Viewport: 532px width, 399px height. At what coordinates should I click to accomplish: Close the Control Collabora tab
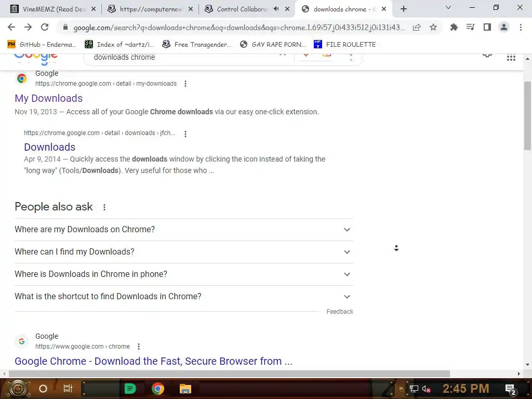point(287,9)
